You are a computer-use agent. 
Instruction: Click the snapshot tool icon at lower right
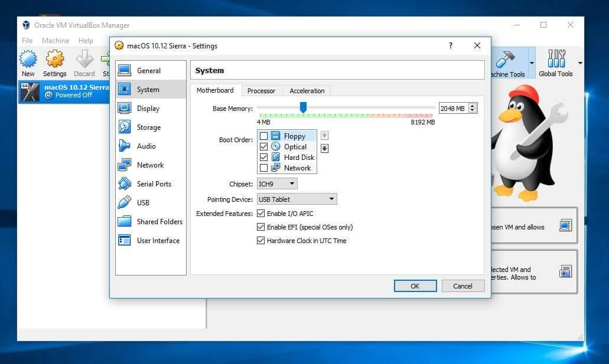565,271
